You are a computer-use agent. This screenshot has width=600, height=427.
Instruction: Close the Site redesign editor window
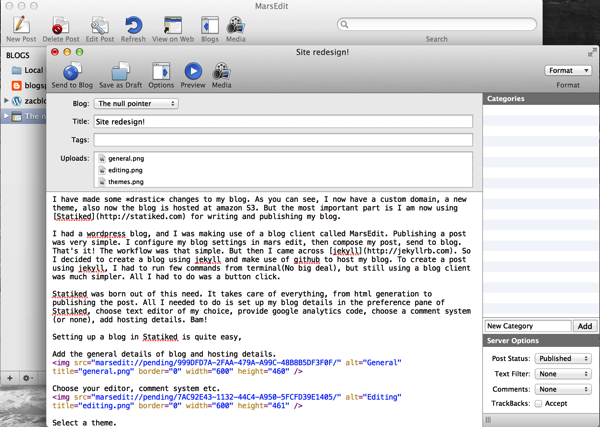[x=55, y=52]
